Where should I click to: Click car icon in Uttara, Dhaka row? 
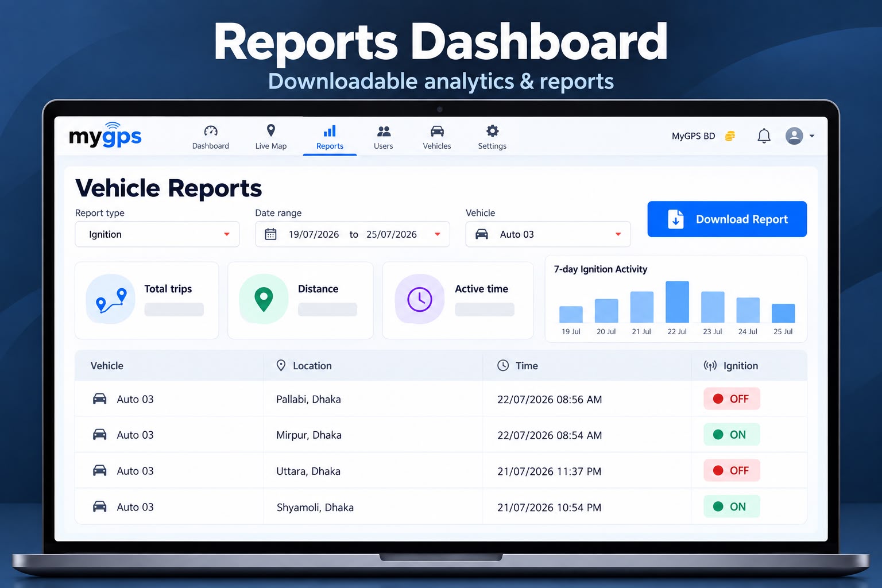click(100, 470)
